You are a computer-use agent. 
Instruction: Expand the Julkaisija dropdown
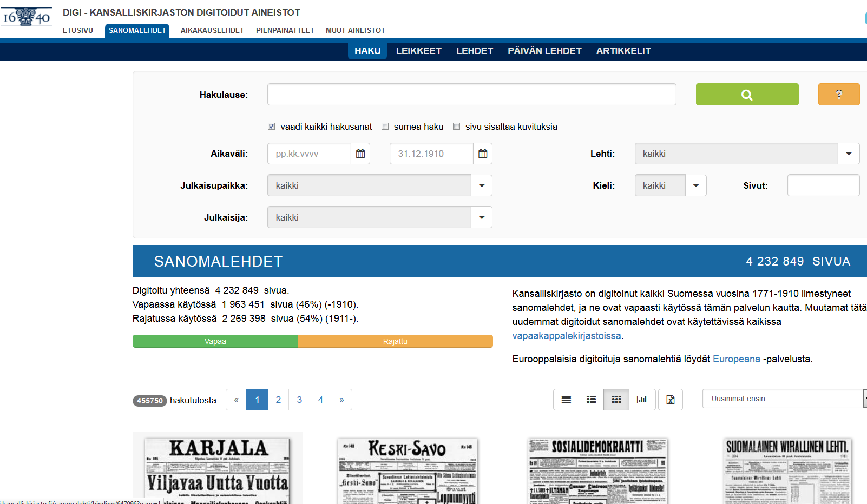tap(482, 217)
